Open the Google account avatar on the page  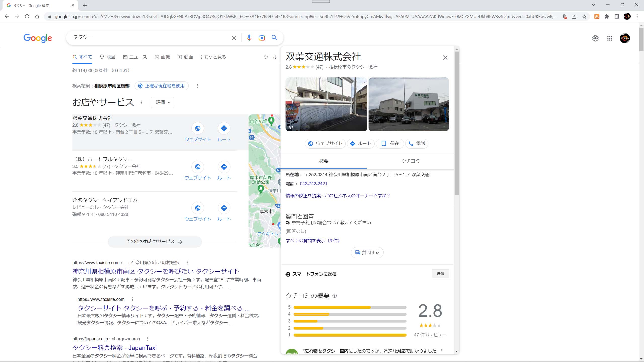625,38
